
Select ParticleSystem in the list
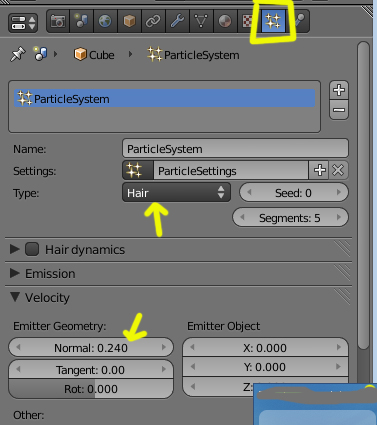tap(165, 99)
